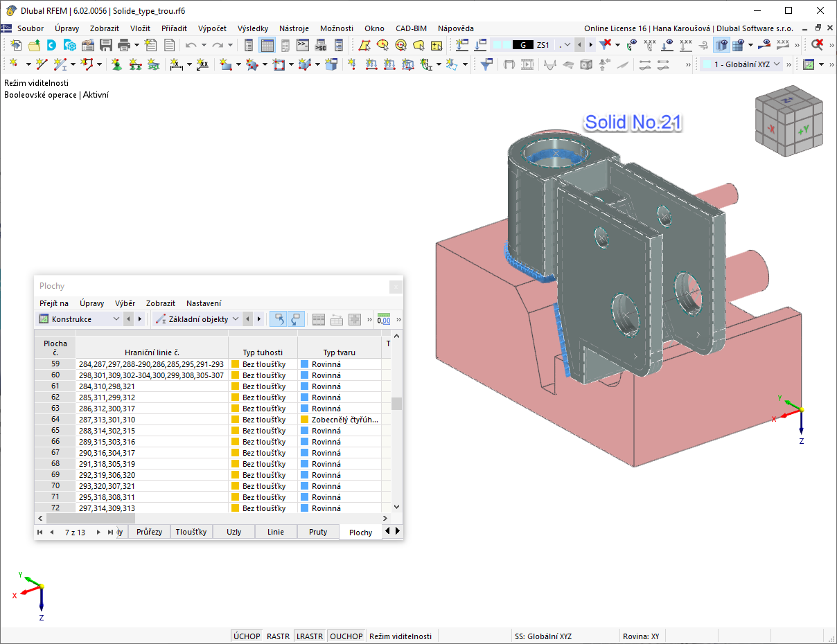Image resolution: width=837 pixels, height=644 pixels.
Task: Switch to the Linie tab
Action: click(275, 532)
